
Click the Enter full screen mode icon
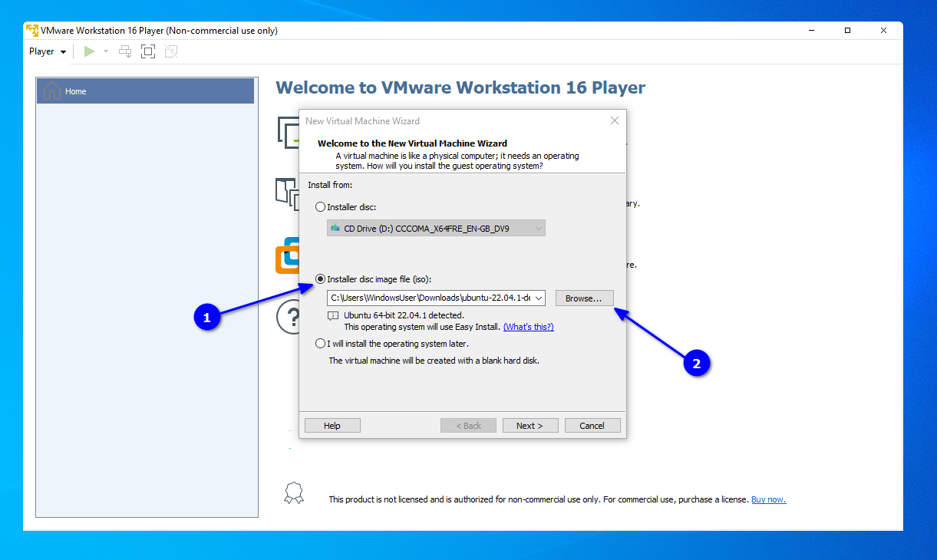pyautogui.click(x=148, y=51)
